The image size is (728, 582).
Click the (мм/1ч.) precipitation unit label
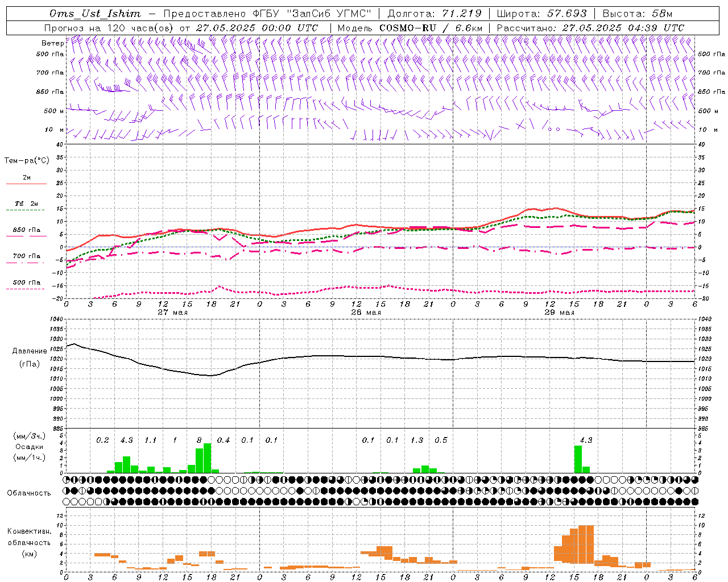tap(30, 457)
